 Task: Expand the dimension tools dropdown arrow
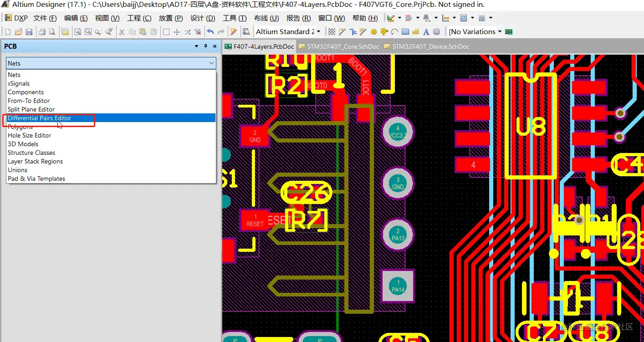454,18
